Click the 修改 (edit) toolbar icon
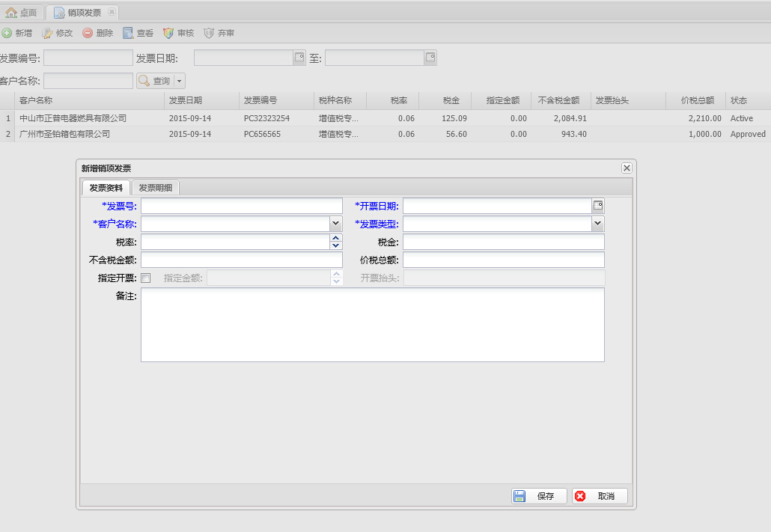Screen dimensions: 771x532 [x=48, y=34]
